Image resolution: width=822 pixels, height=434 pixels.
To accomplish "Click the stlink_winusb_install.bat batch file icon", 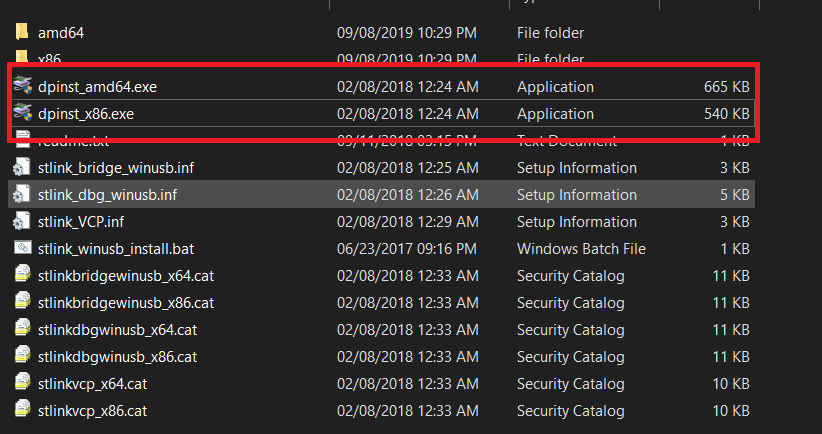I will (22, 249).
